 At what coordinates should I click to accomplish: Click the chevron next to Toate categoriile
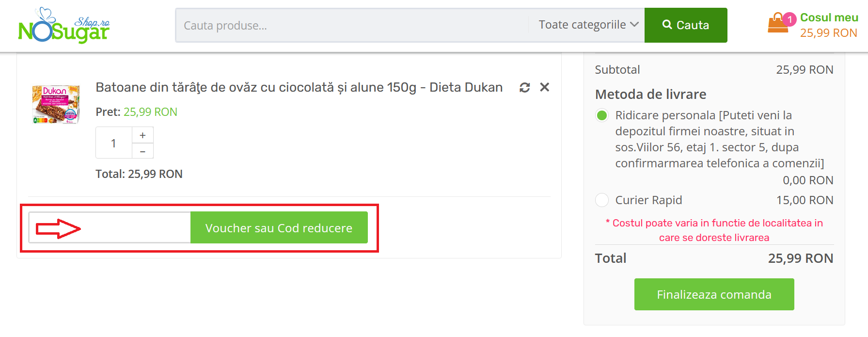pyautogui.click(x=634, y=25)
